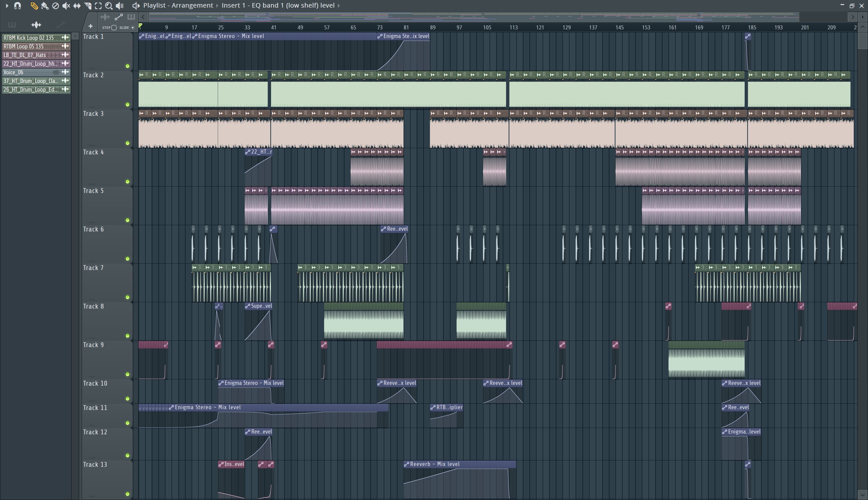The height and width of the screenshot is (500, 868).
Task: Click bar 113 on the timeline ruler
Action: pyautogui.click(x=514, y=27)
